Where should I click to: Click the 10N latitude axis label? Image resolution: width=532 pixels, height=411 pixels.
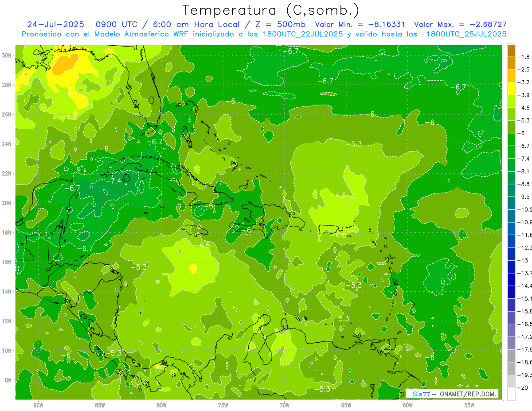pyautogui.click(x=8, y=351)
